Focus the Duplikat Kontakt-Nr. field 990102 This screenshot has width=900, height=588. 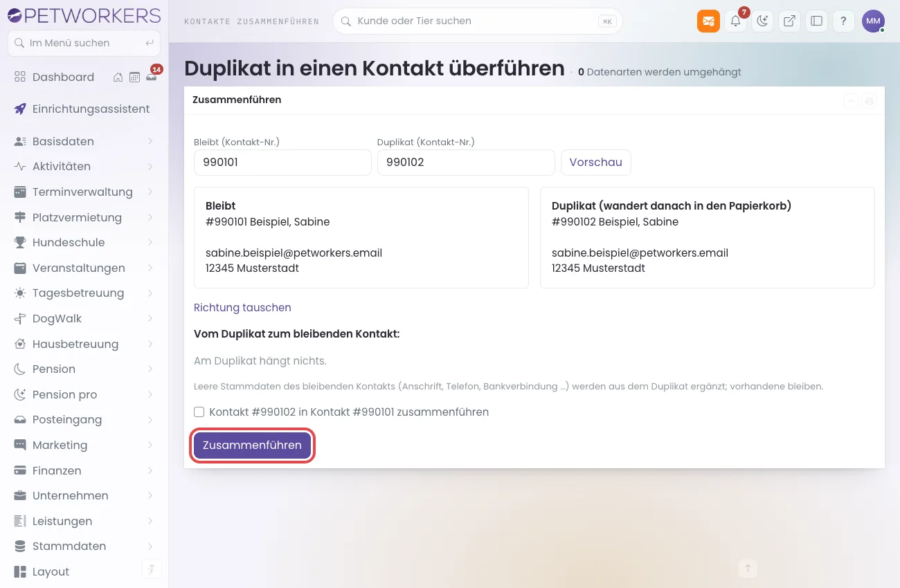pyautogui.click(x=466, y=163)
